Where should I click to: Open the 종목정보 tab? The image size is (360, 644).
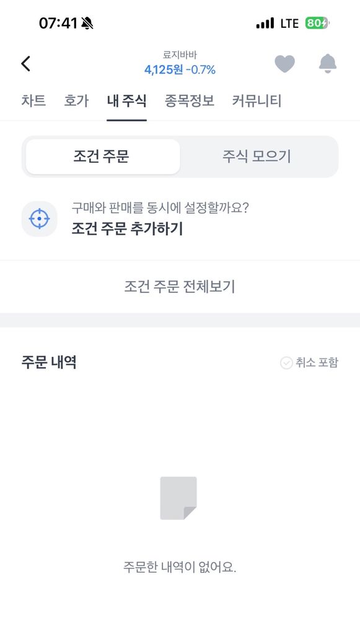click(x=190, y=100)
